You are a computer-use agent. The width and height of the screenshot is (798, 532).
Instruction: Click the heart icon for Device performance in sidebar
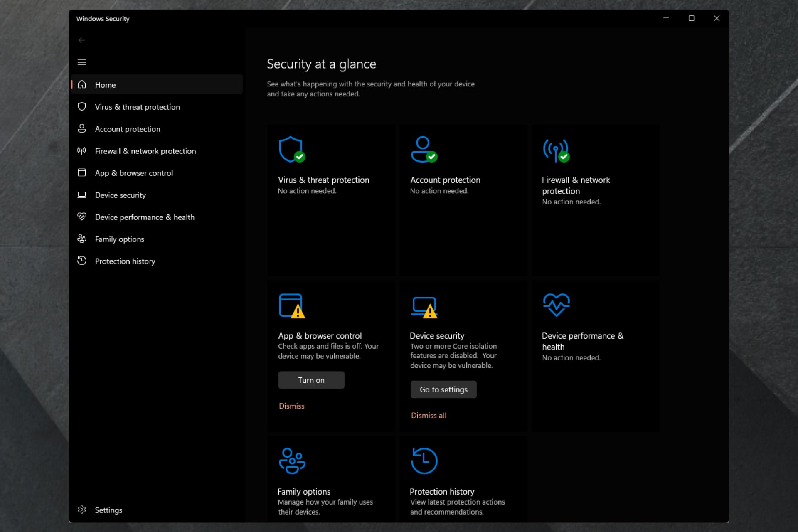[x=82, y=217]
